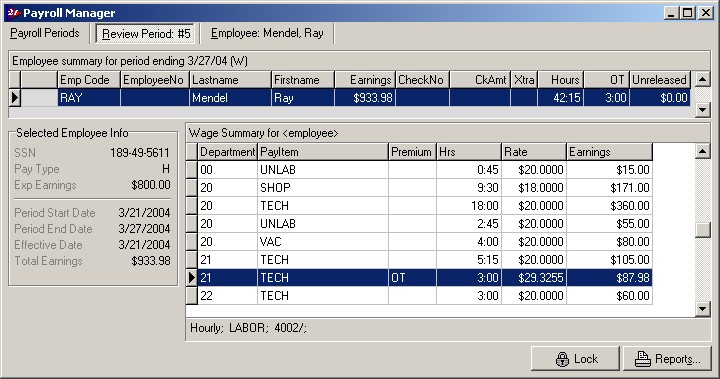This screenshot has height=379, width=720.
Task: Open the Reports... button
Action: point(667,359)
